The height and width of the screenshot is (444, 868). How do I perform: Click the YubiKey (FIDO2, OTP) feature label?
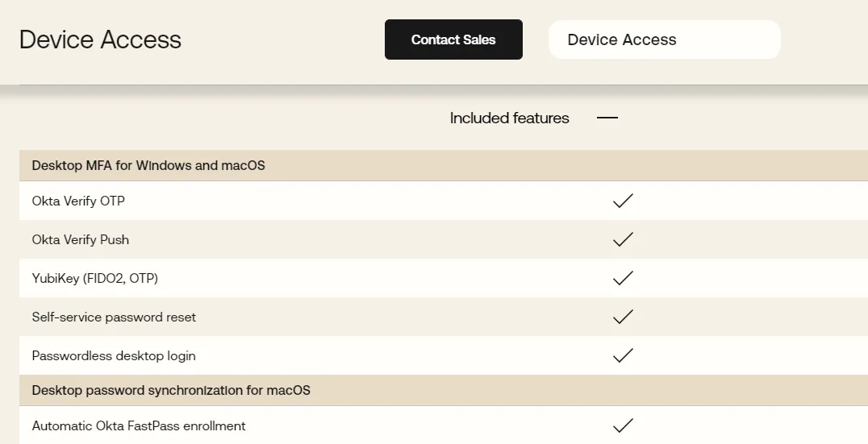pos(95,278)
